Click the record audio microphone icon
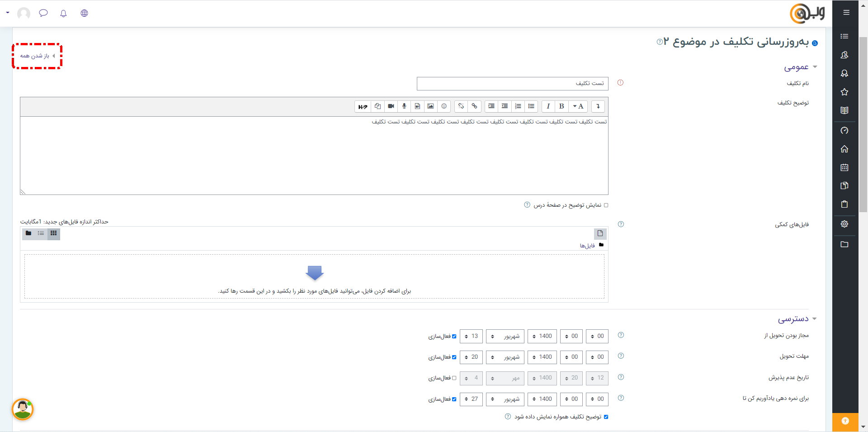The width and height of the screenshot is (868, 432). (404, 106)
